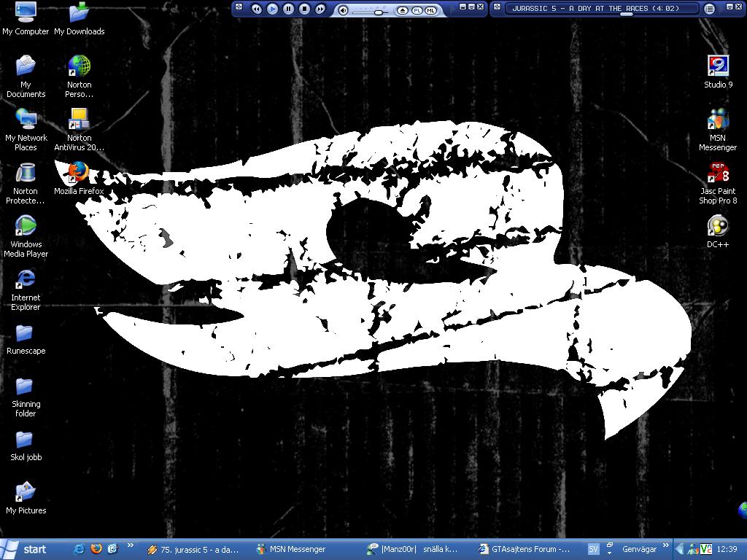The width and height of the screenshot is (747, 560).
Task: Switch to the GTAsajtens Forum taskbar button
Action: 525,550
